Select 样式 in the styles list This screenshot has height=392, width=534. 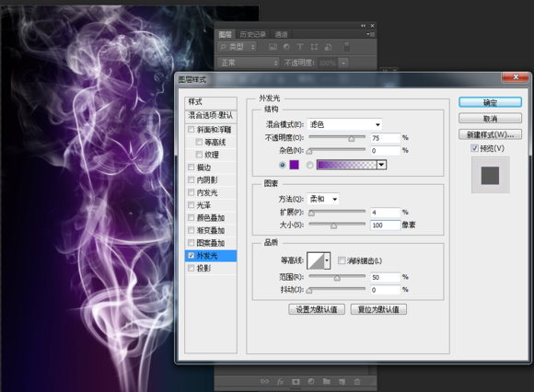(211, 102)
